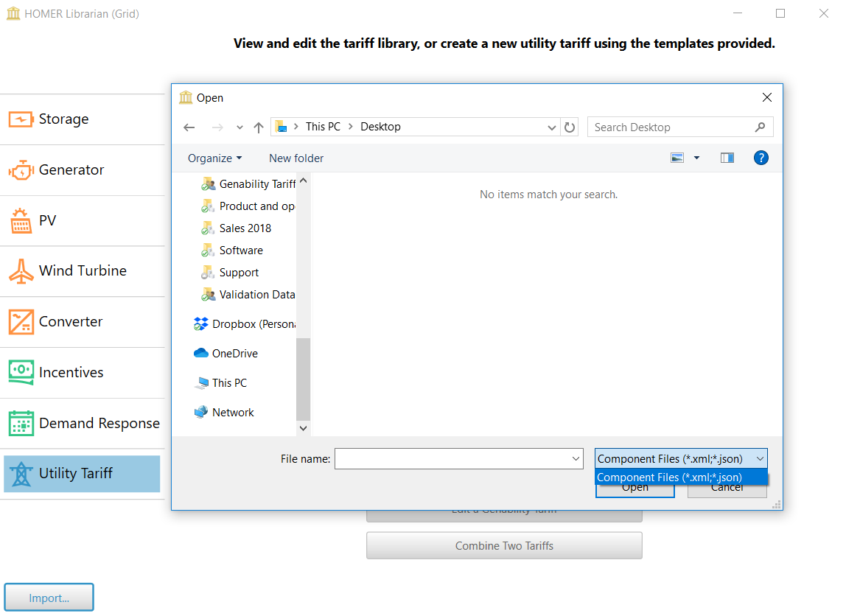The height and width of the screenshot is (616, 846).
Task: Open the change view options dropdown arrow
Action: [696, 158]
